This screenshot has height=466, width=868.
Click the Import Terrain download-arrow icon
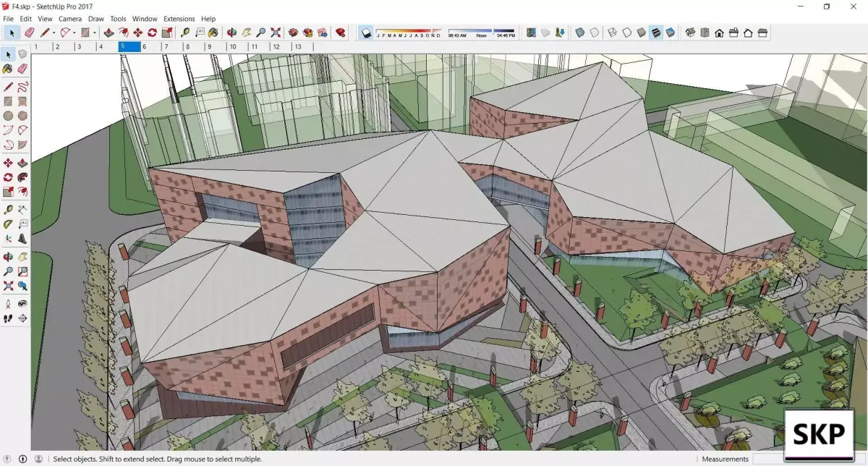[560, 33]
